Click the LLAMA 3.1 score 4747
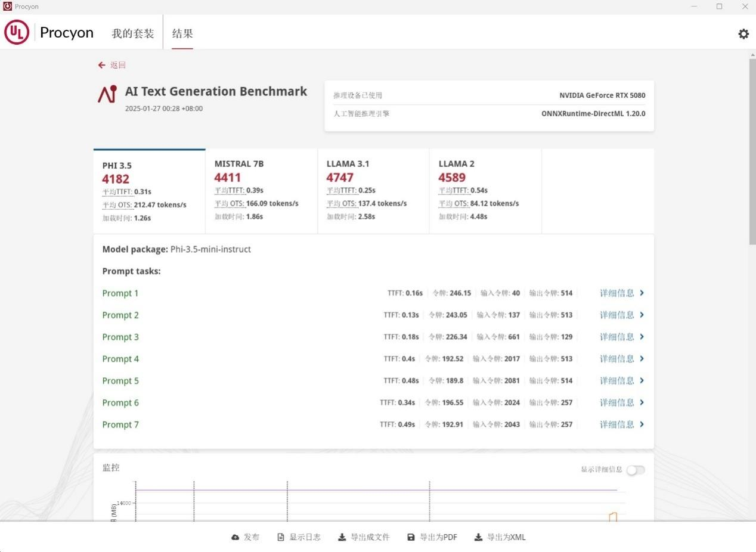 coord(340,177)
